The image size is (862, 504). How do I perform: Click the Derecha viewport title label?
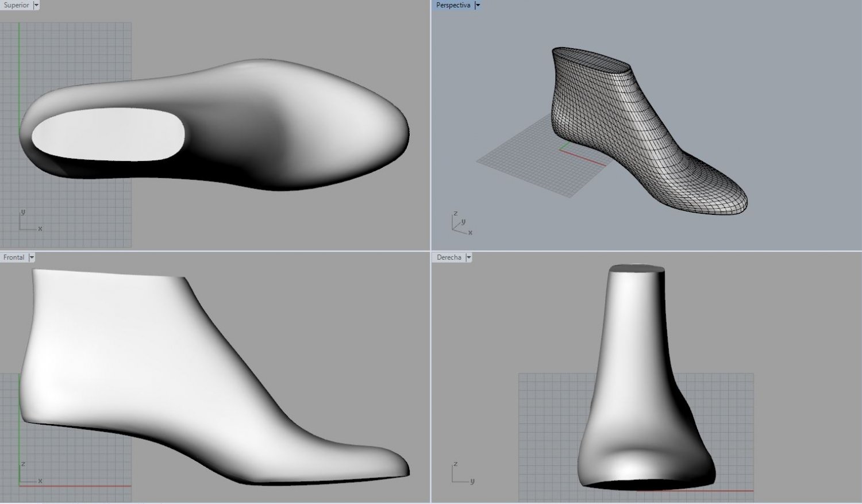[449, 257]
